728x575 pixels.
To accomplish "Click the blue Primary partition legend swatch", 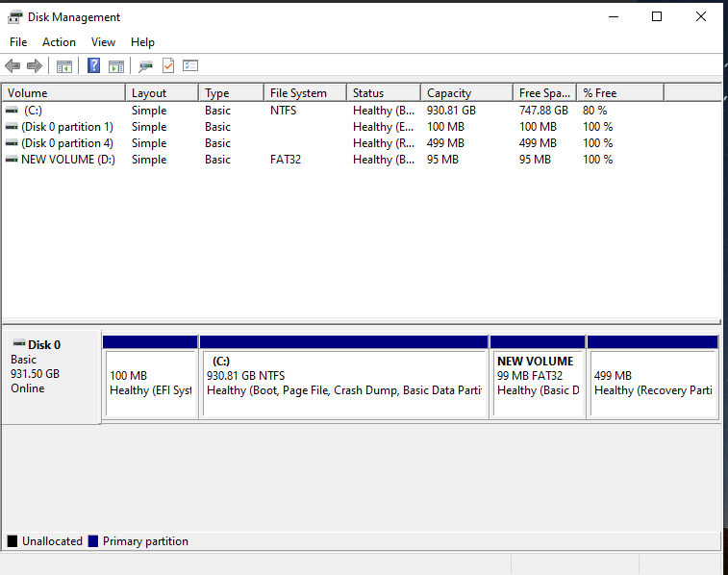I will click(93, 541).
